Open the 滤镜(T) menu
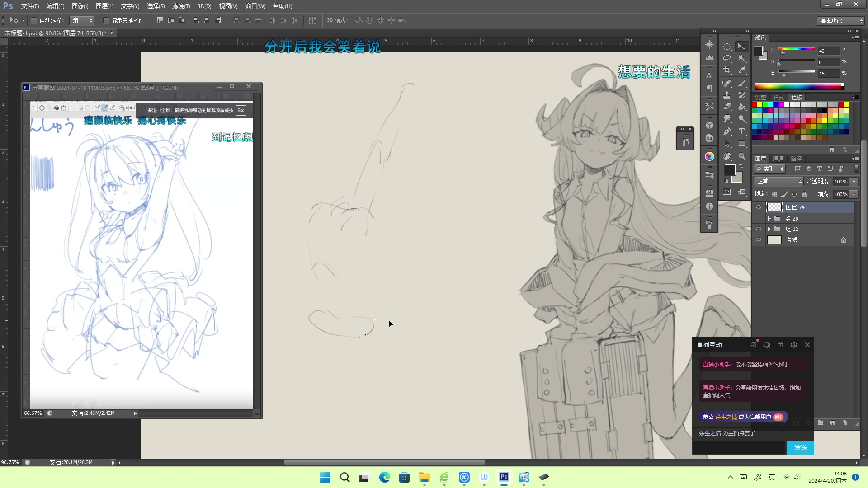868x488 pixels. [x=181, y=6]
